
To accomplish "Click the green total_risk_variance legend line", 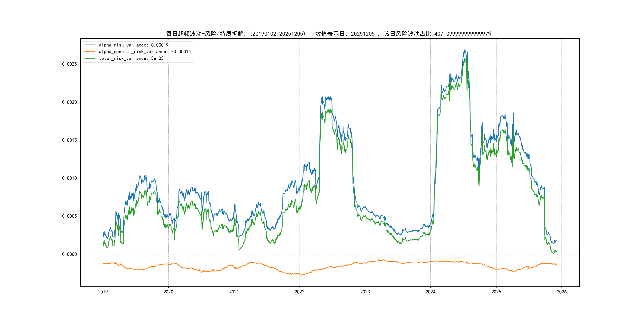I will click(x=90, y=58).
